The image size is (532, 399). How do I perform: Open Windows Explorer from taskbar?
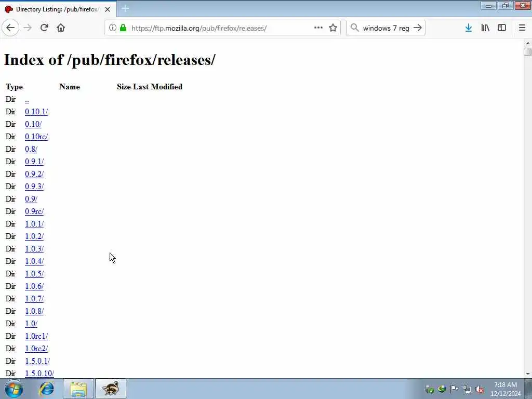(x=78, y=389)
